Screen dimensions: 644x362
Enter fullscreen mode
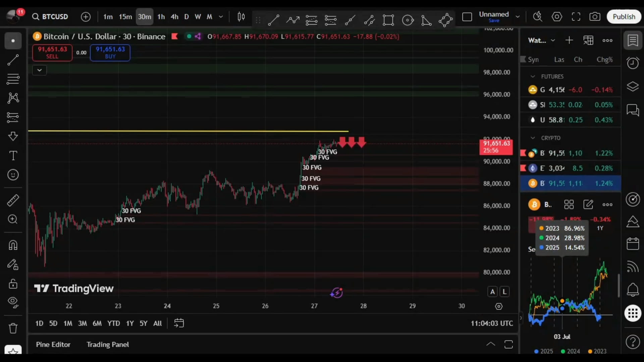[x=576, y=17]
